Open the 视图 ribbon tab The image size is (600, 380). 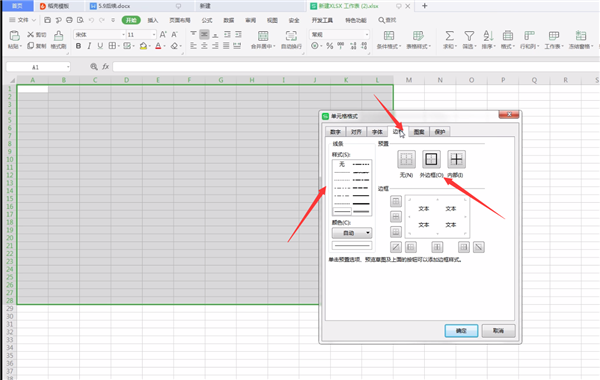(272, 20)
